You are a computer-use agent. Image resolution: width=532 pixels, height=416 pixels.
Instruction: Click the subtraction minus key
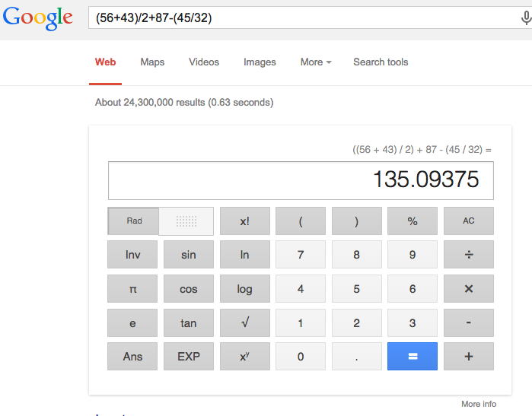click(x=469, y=322)
